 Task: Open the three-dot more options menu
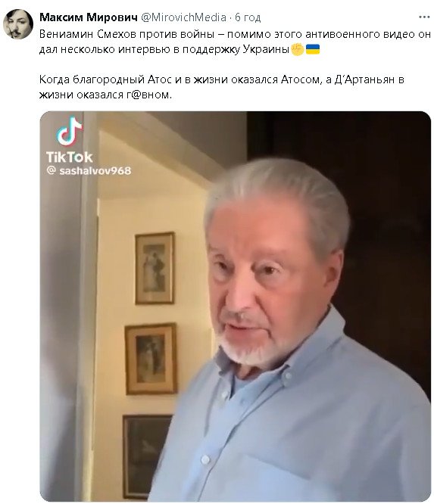point(424,17)
